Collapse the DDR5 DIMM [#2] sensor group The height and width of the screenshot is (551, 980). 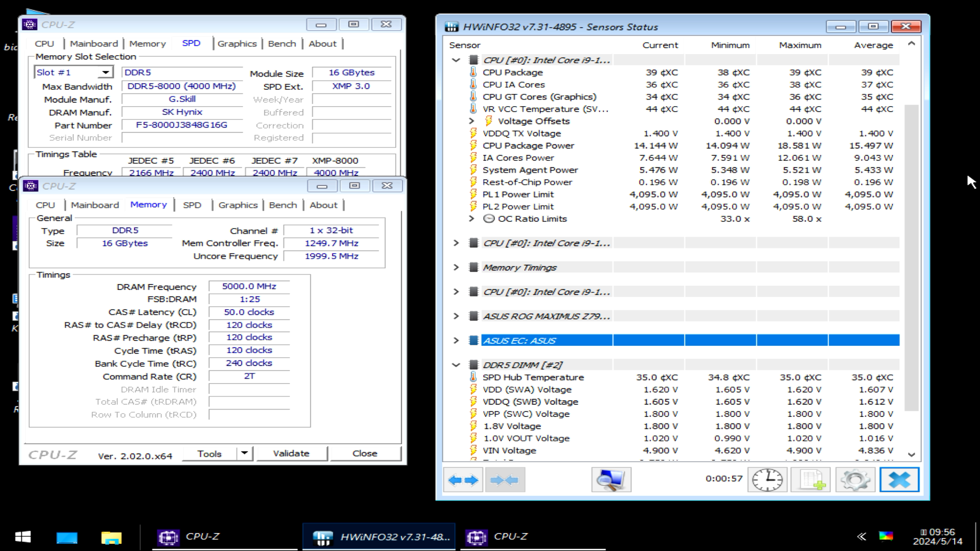click(456, 365)
